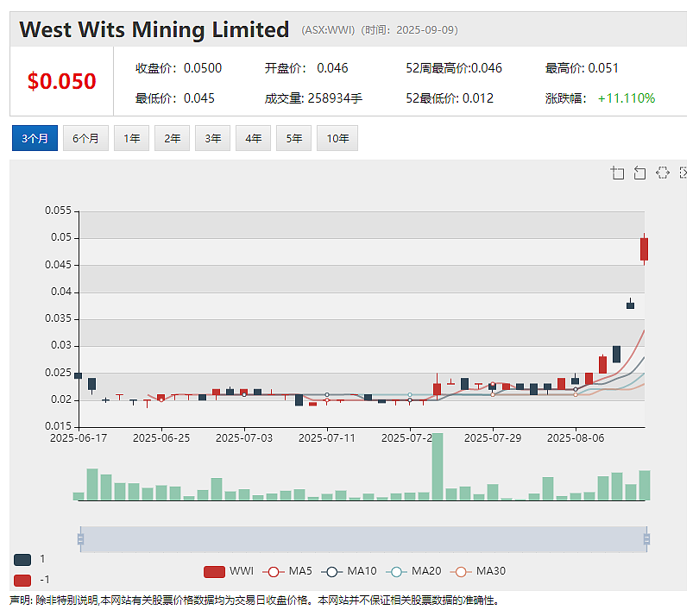Open the 5年 chart range

(x=293, y=138)
